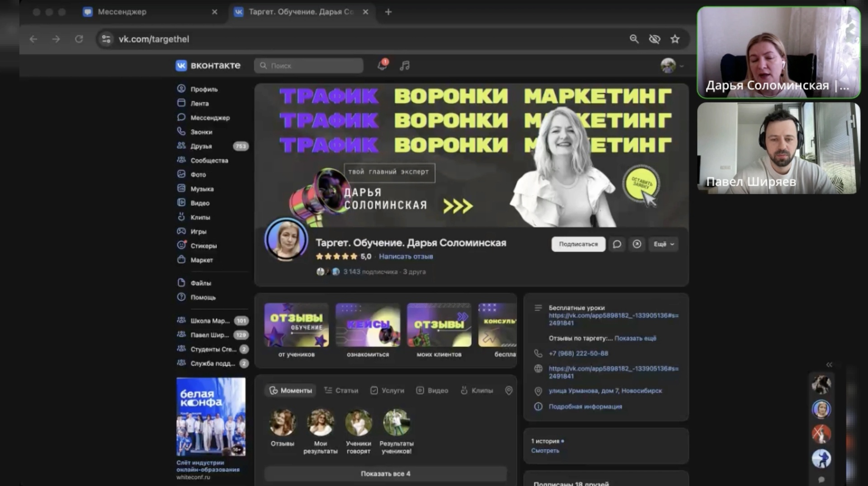This screenshot has width=868, height=486.
Task: Open the КЕЙСЫ ознакомиться card
Action: [368, 331]
